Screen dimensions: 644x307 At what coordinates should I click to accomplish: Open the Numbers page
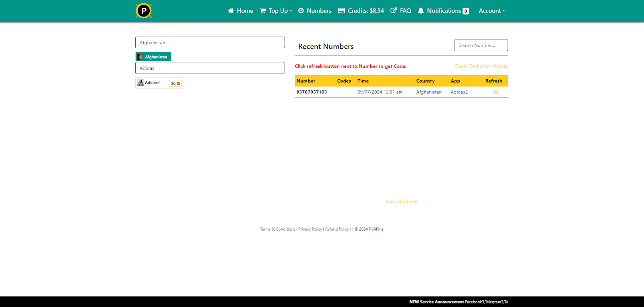click(315, 11)
